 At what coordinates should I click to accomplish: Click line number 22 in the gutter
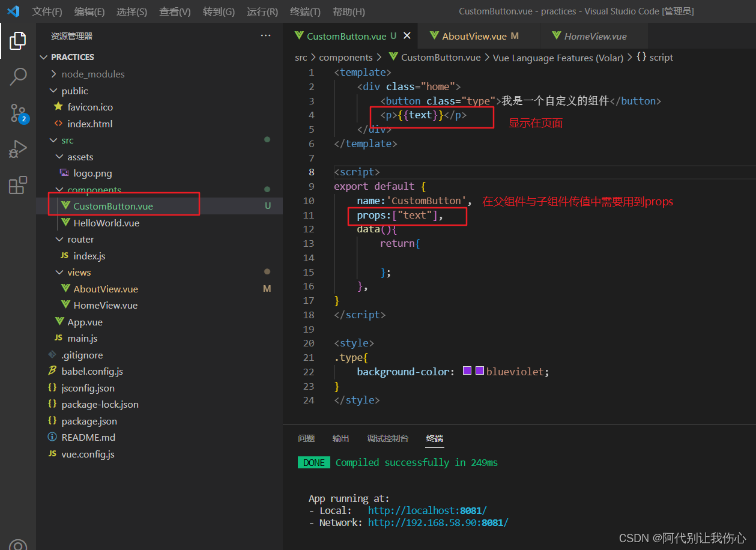[309, 372]
